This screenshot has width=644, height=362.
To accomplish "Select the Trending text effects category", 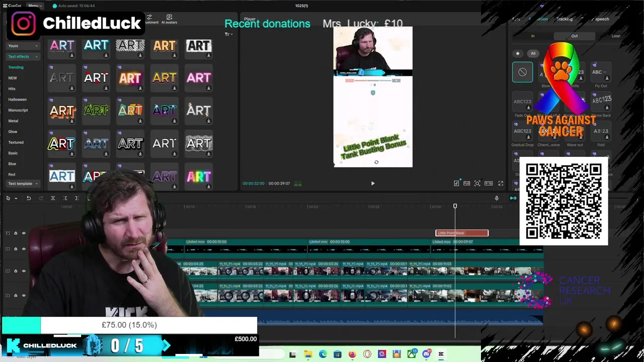I will coord(16,67).
